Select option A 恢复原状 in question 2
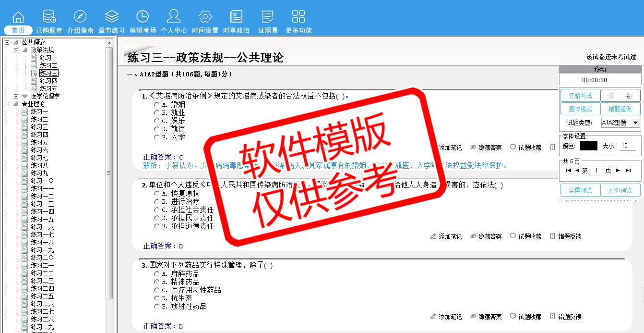The height and width of the screenshot is (333, 644). [157, 194]
